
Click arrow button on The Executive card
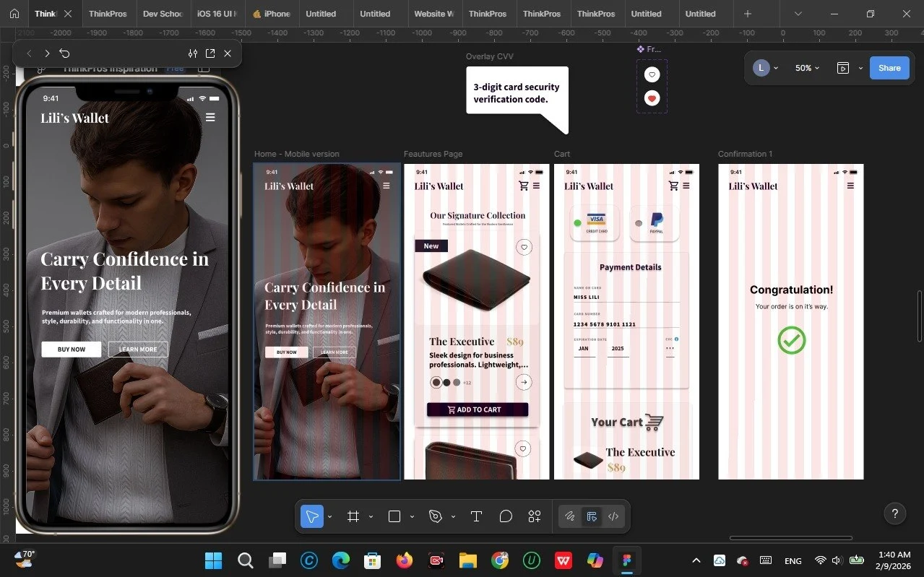pyautogui.click(x=524, y=382)
